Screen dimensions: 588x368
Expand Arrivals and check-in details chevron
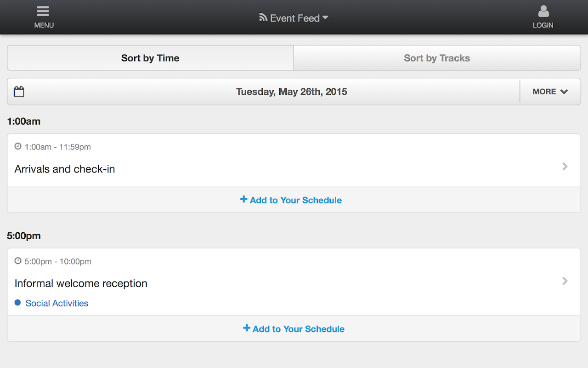click(565, 167)
